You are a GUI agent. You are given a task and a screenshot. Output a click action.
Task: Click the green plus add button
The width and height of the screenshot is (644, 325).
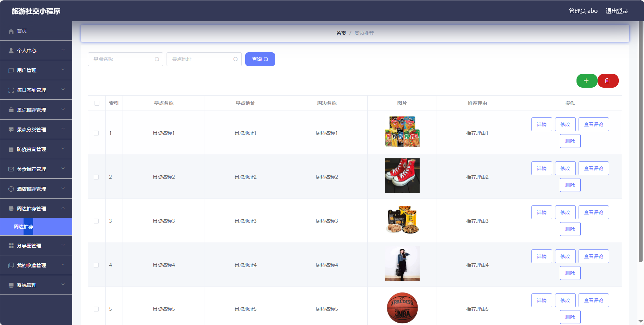587,81
